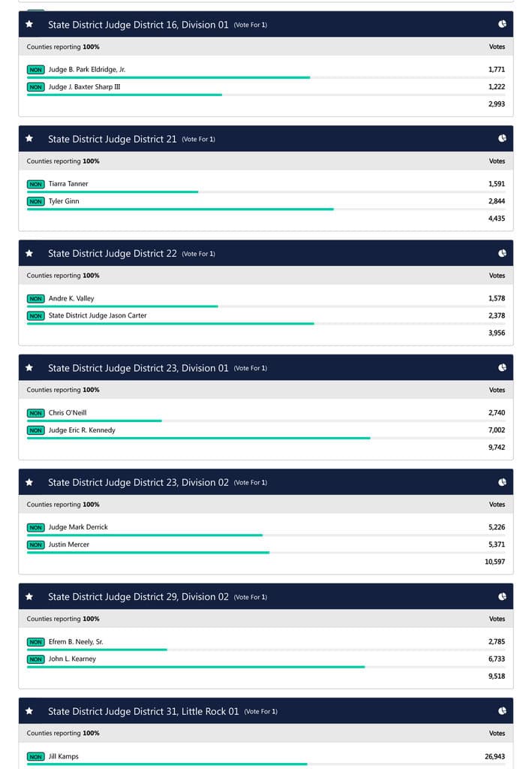The width and height of the screenshot is (532, 769).
Task: Click pie chart icon for District 16, Division 01
Action: (x=502, y=24)
